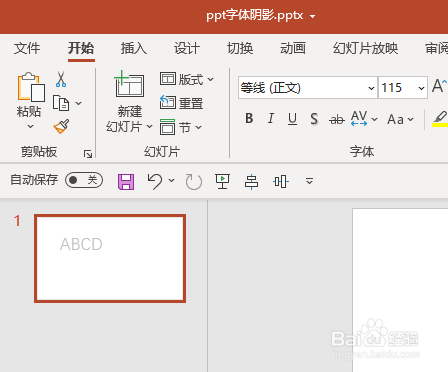Screen dimensions: 448x372
Task: Open the 节 section button
Action: 181,127
